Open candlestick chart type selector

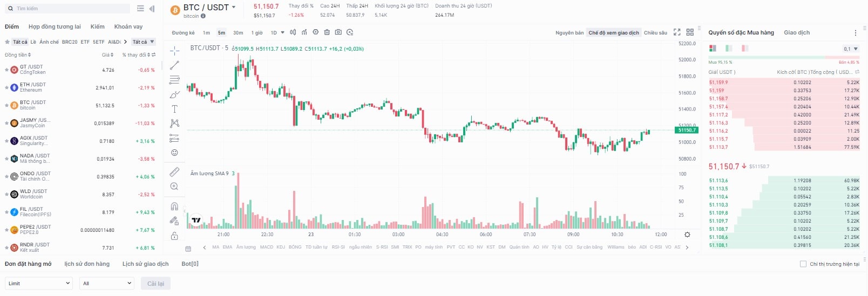[293, 32]
